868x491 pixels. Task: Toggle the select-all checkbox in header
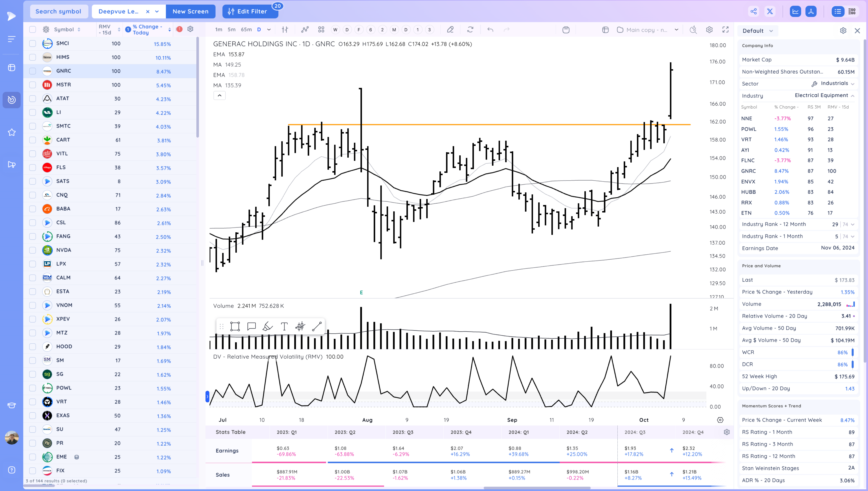(x=32, y=30)
